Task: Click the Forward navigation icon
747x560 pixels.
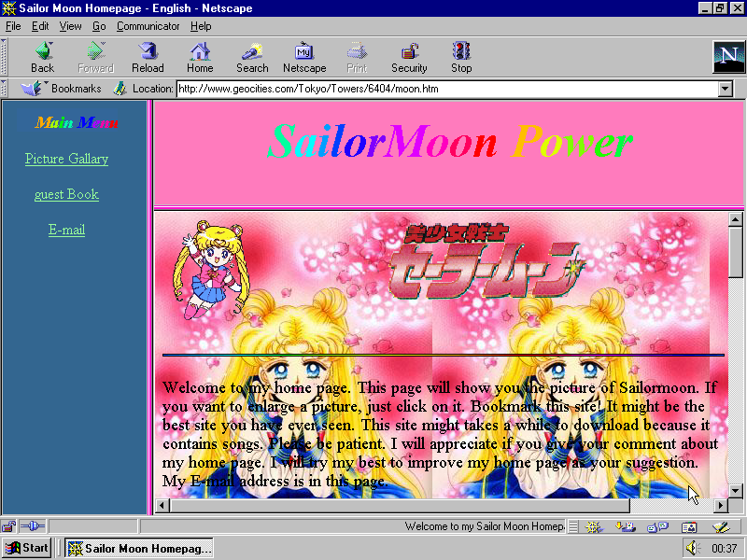Action: pos(95,57)
